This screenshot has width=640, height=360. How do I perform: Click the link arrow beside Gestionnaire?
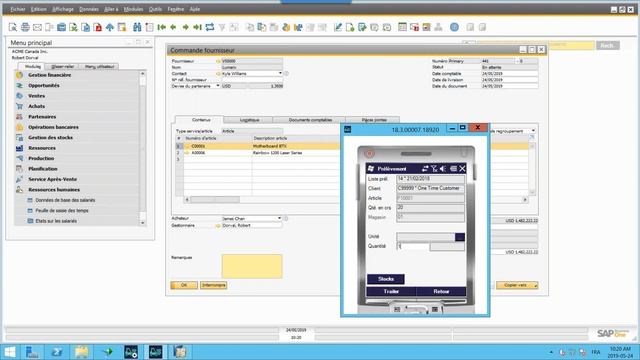tap(218, 225)
